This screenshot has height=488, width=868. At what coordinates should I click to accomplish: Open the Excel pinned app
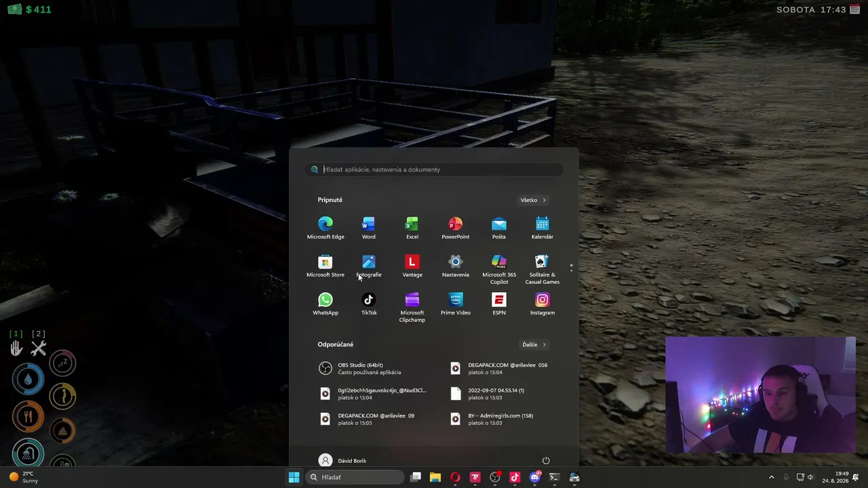pyautogui.click(x=412, y=228)
